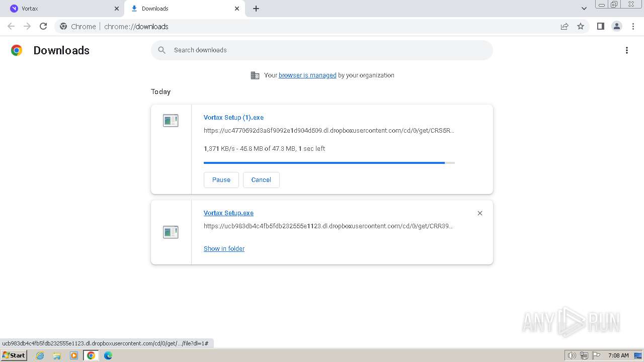Viewport: 644px width, 362px height.
Task: Bookmark this page with the star icon
Action: [581, 27]
